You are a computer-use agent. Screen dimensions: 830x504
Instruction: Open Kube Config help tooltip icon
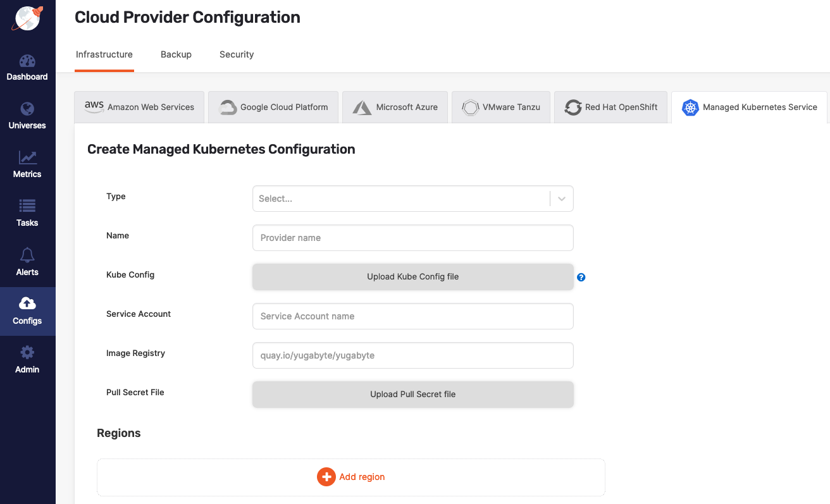click(581, 277)
